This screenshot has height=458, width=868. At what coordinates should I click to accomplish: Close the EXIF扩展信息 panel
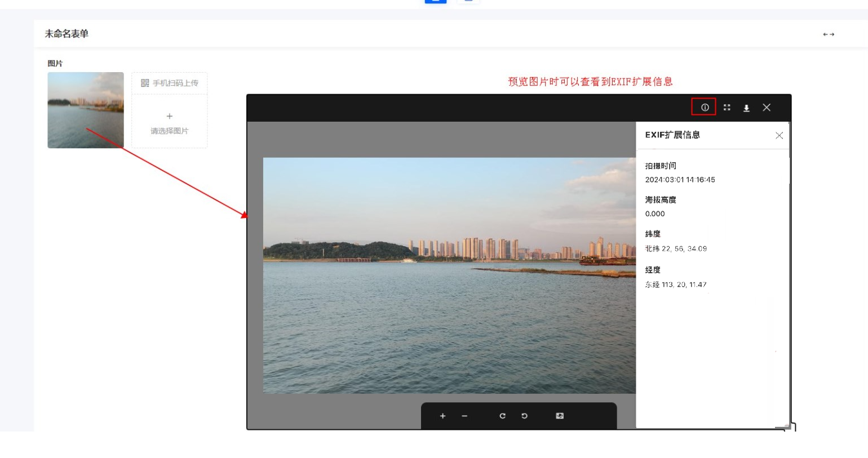pos(779,135)
